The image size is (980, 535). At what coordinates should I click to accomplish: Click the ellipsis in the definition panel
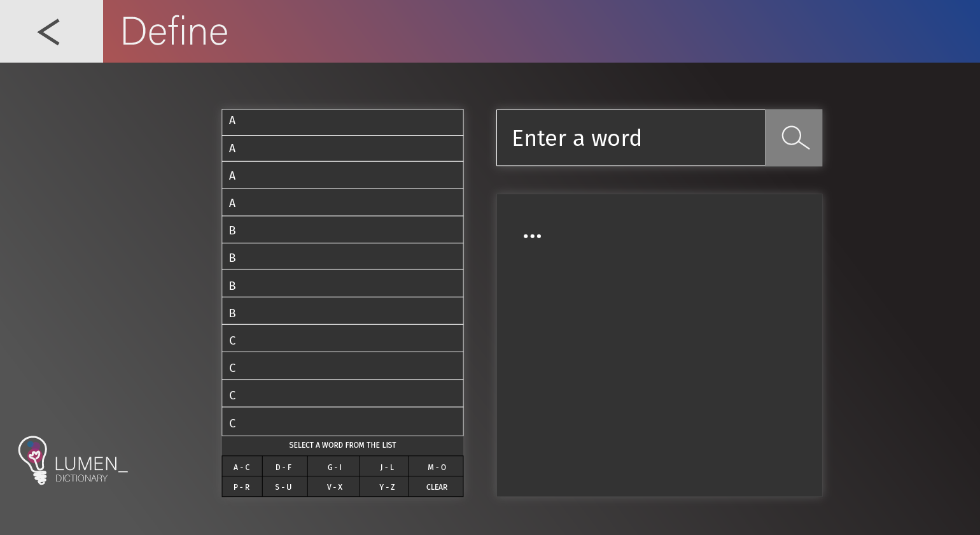(x=532, y=236)
